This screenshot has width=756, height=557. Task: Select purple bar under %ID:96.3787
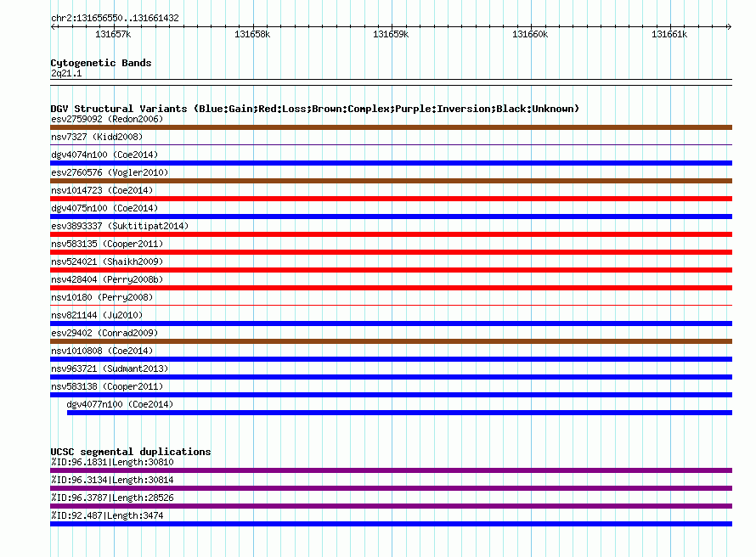pos(391,506)
